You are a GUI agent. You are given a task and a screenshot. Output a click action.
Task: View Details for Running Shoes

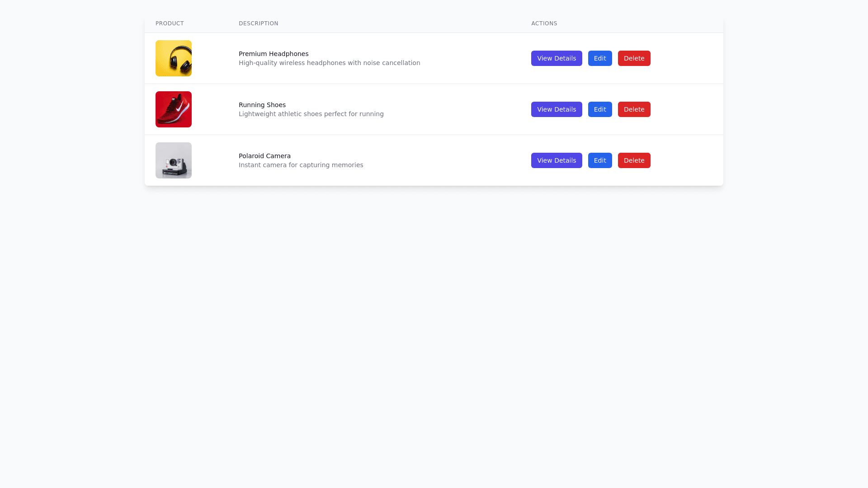pos(557,109)
